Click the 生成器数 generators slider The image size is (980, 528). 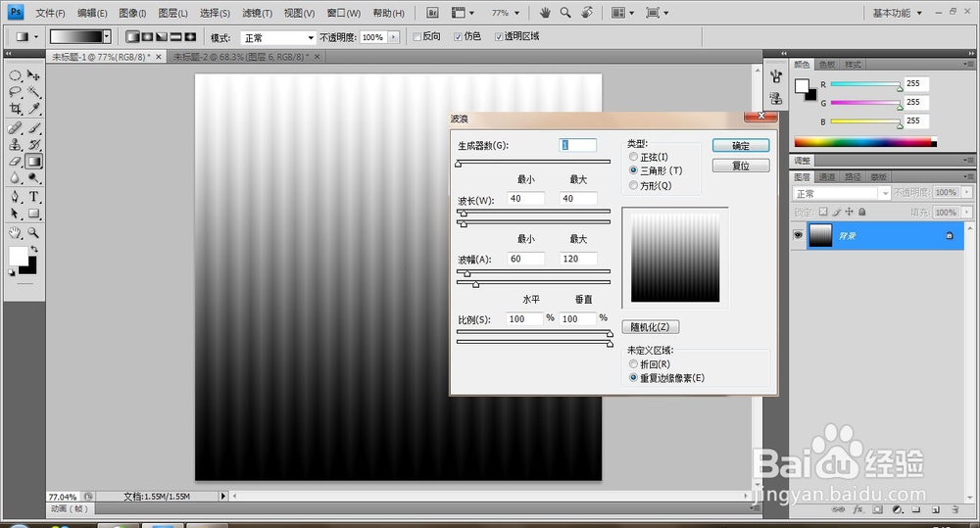(x=533, y=163)
